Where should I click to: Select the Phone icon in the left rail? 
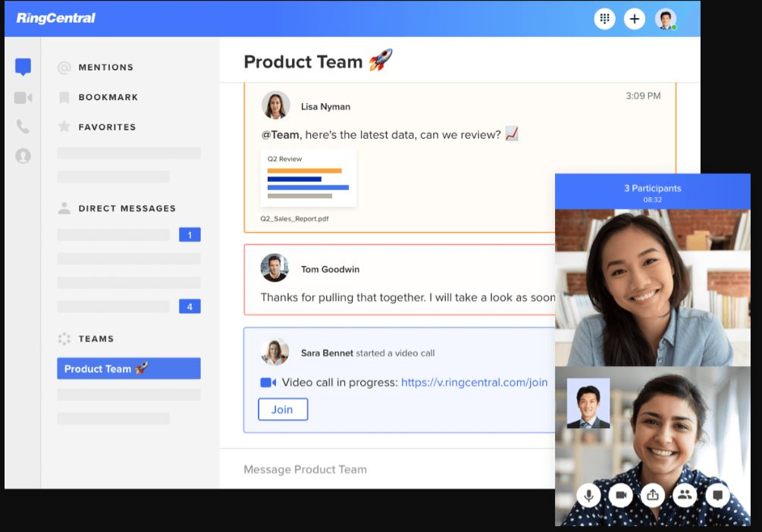[22, 127]
